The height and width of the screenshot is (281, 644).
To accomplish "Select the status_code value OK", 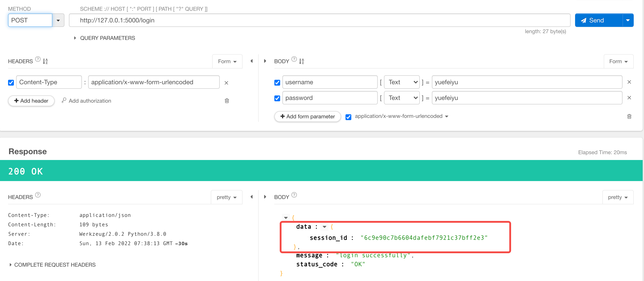I will click(358, 264).
